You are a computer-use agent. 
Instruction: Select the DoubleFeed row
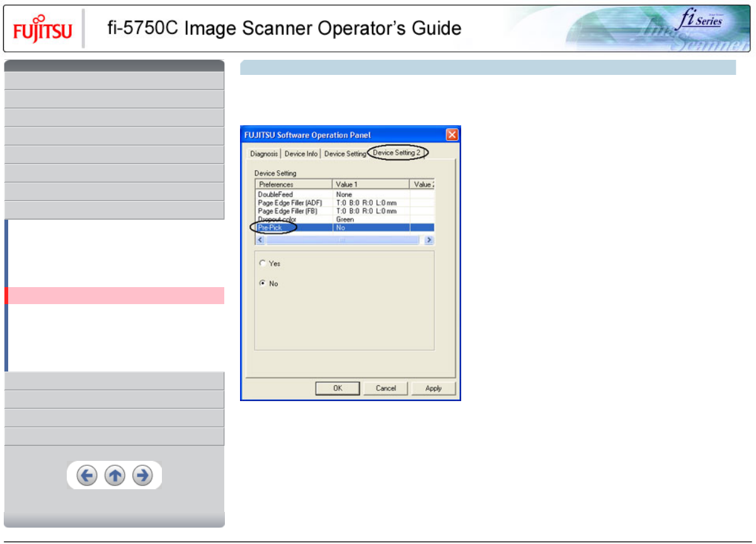[x=345, y=195]
